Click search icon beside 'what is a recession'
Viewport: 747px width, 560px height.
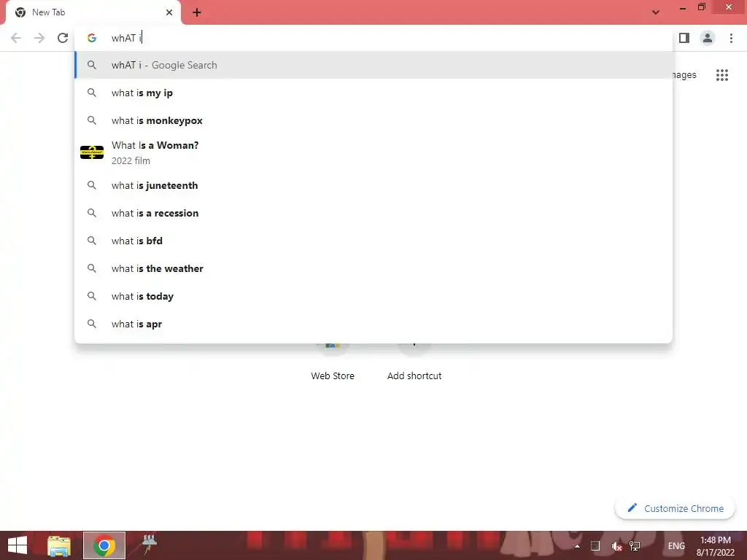pos(91,212)
